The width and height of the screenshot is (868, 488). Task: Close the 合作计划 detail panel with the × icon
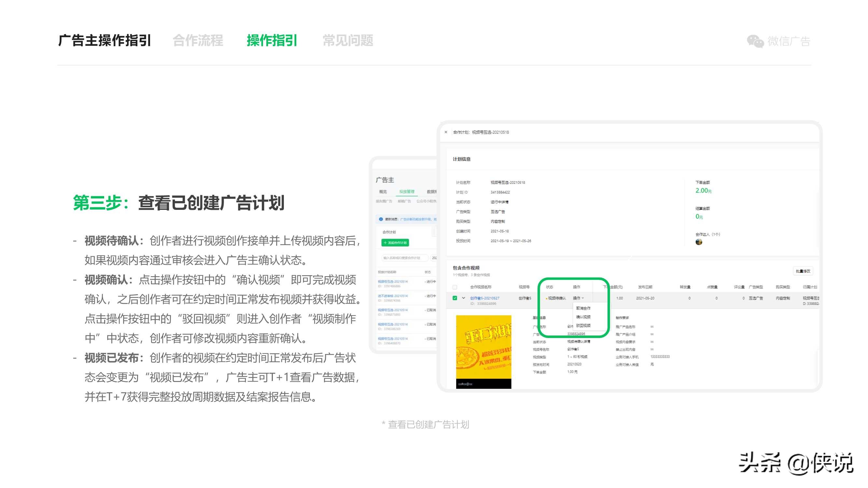pyautogui.click(x=446, y=132)
